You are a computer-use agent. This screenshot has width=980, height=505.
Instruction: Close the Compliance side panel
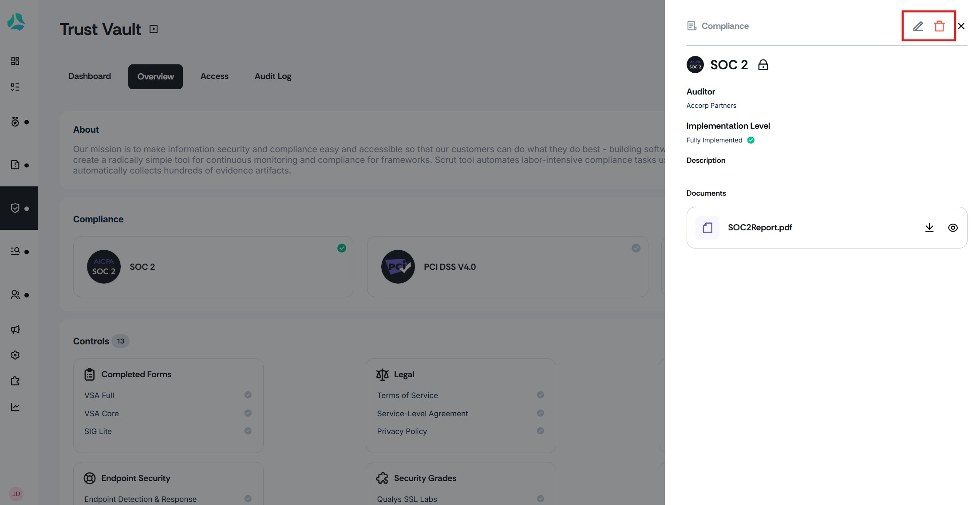coord(961,26)
